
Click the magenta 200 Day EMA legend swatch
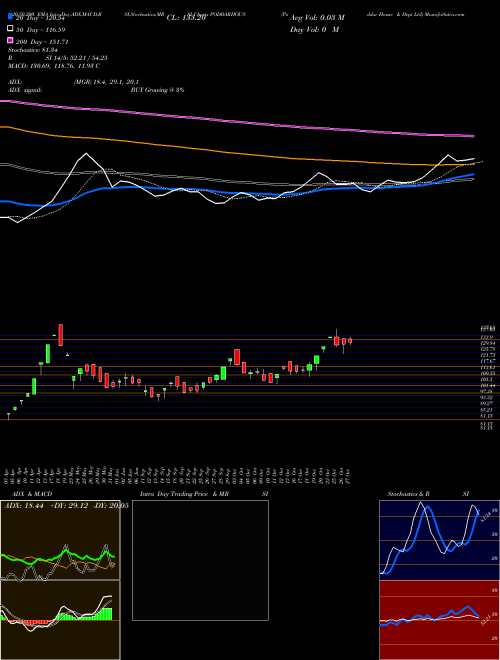10,40
